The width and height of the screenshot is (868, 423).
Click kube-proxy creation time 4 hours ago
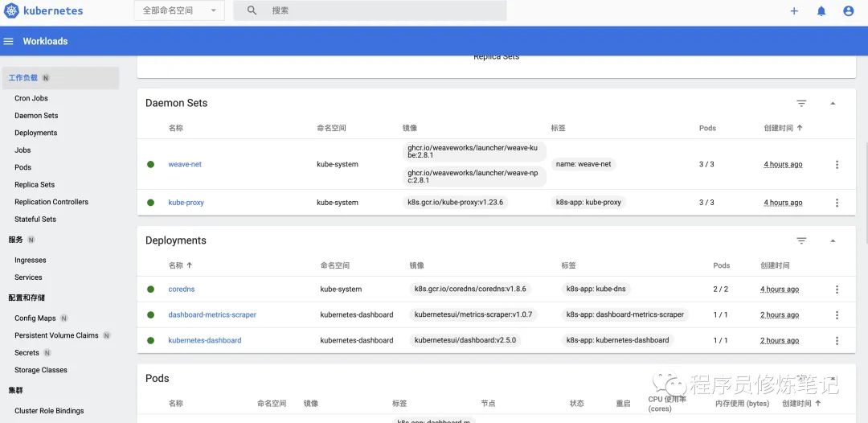[783, 203]
